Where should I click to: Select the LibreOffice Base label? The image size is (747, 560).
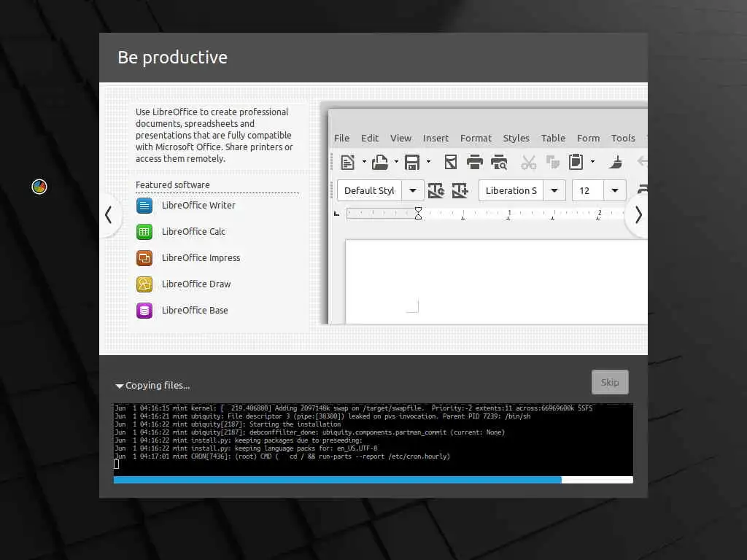pos(194,310)
